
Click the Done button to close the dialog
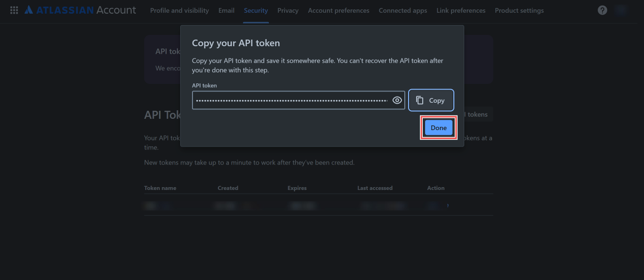pyautogui.click(x=438, y=127)
